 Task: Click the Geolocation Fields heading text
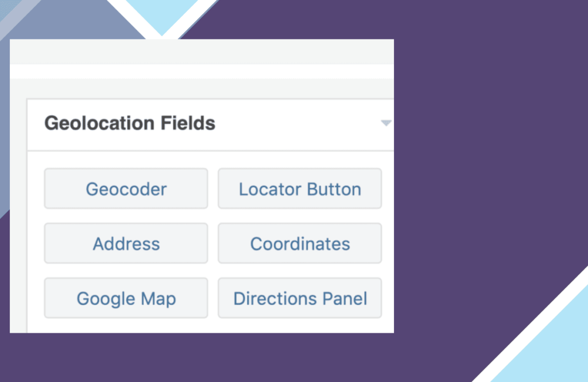(130, 123)
